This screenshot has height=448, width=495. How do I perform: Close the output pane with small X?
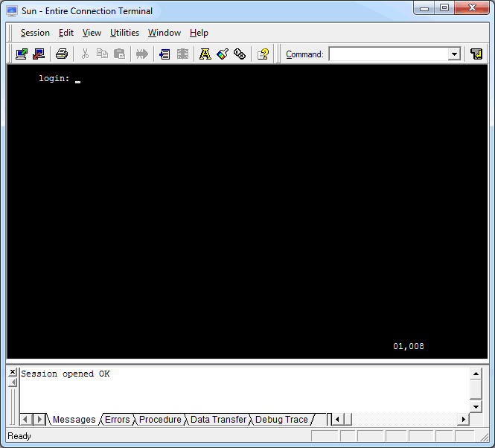pyautogui.click(x=13, y=372)
